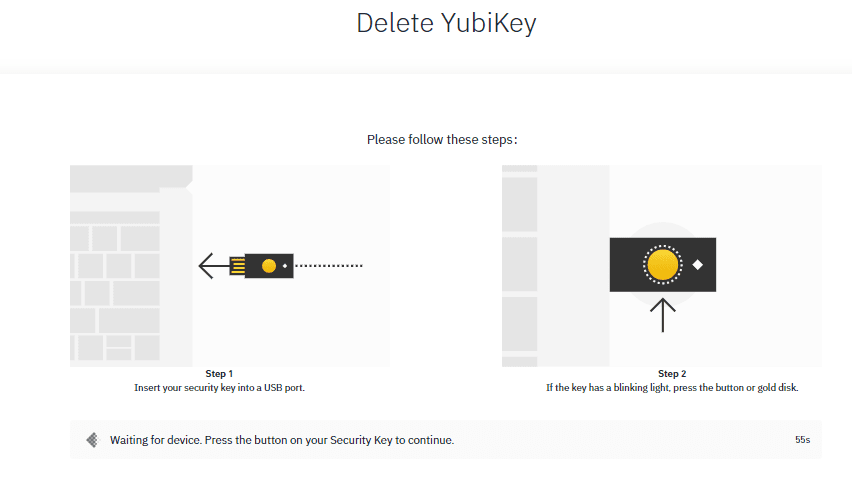Screen dimensions: 852x478
Task: Click the left-pointing arrow in Step 1 illustration
Action: 212,266
